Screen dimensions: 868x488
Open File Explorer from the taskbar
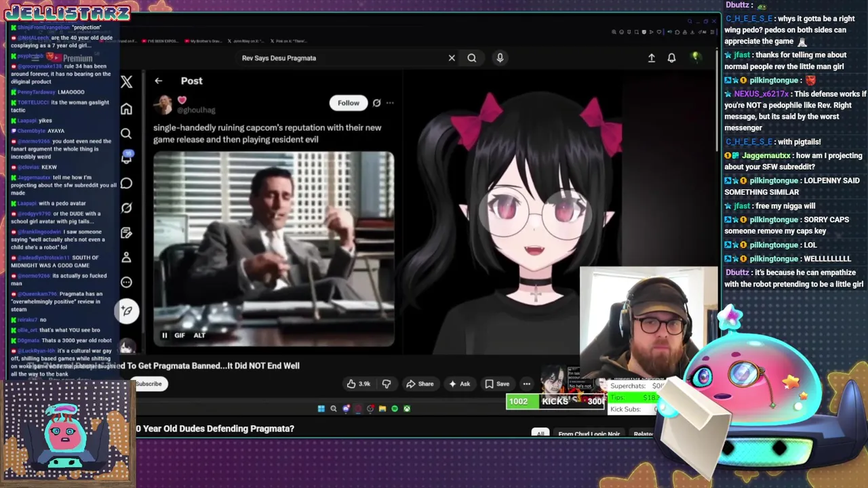(382, 409)
